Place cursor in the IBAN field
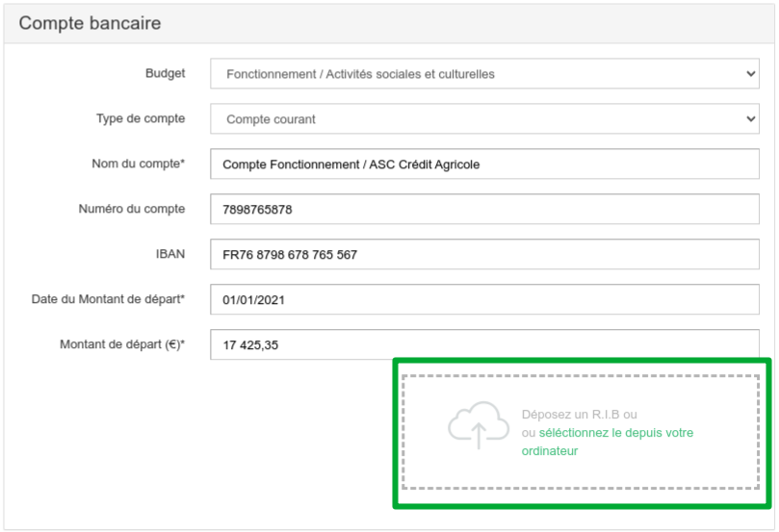 coord(484,255)
